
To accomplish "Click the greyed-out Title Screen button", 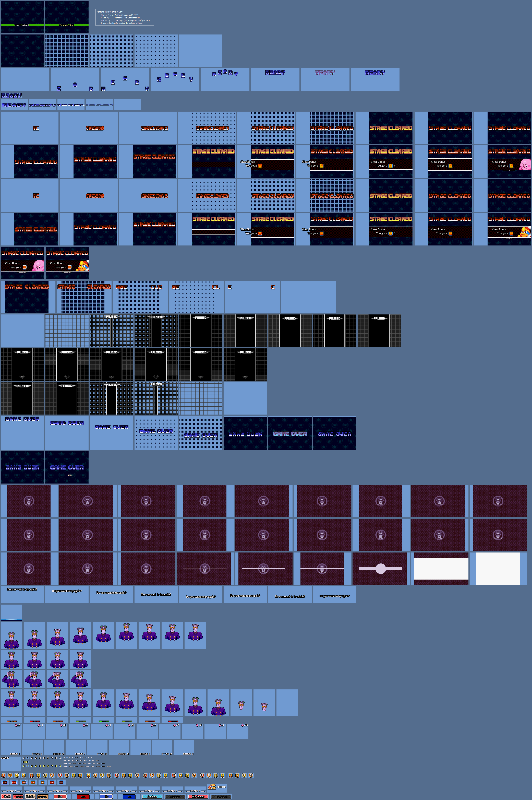I will tap(221, 797).
